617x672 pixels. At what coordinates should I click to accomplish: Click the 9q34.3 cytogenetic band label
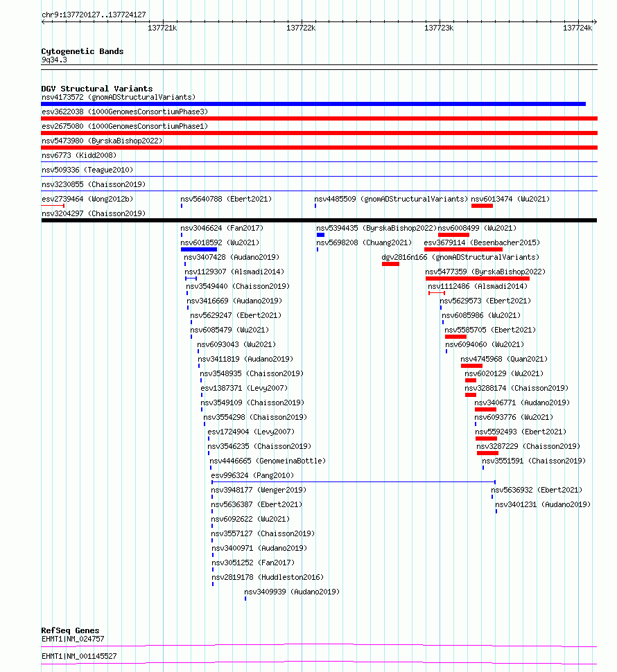[54, 60]
